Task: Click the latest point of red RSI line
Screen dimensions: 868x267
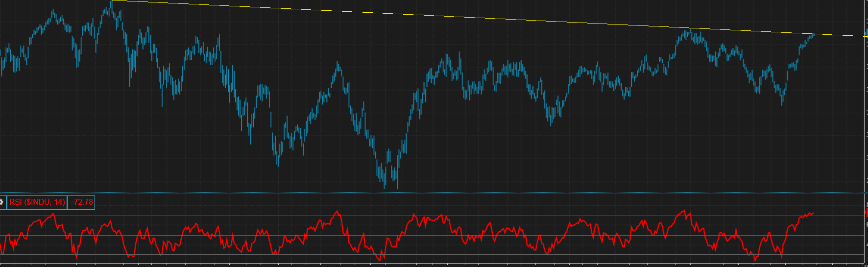Action: (813, 213)
